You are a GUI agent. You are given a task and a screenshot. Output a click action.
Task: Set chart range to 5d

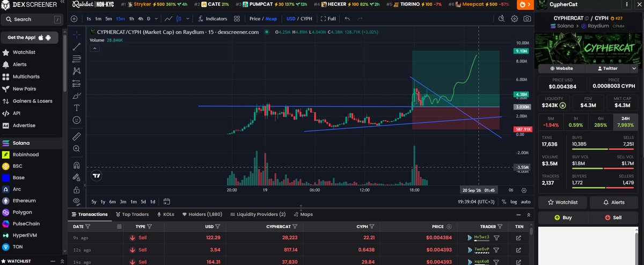pos(143,202)
